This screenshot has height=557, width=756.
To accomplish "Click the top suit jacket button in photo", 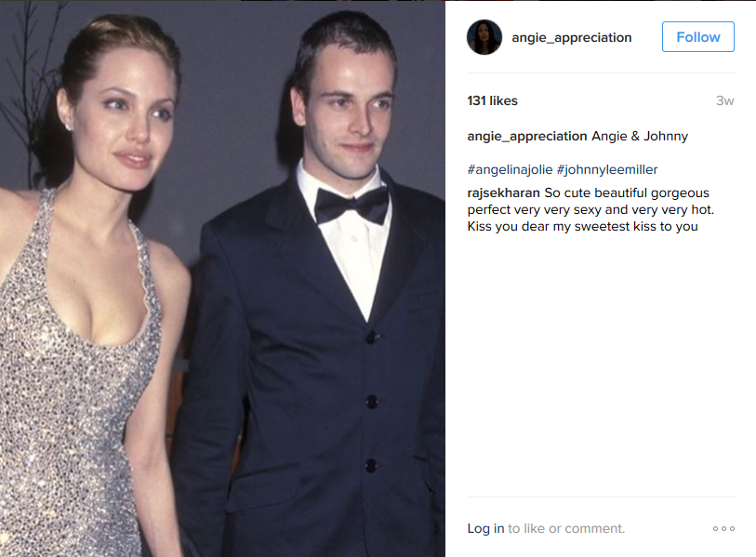I will [x=371, y=336].
